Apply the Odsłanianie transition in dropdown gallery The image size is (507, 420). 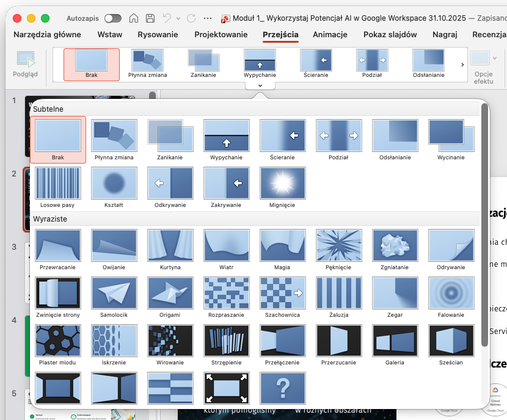tap(395, 140)
